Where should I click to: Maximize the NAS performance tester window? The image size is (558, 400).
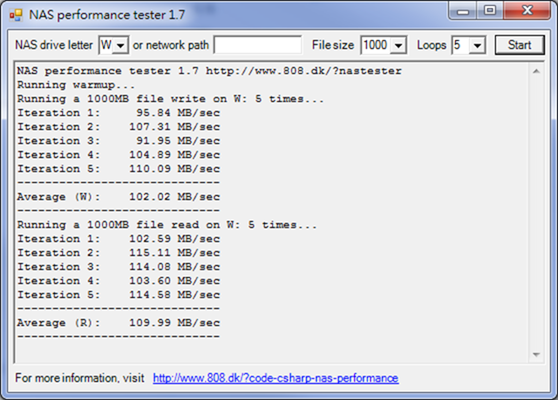click(490, 11)
